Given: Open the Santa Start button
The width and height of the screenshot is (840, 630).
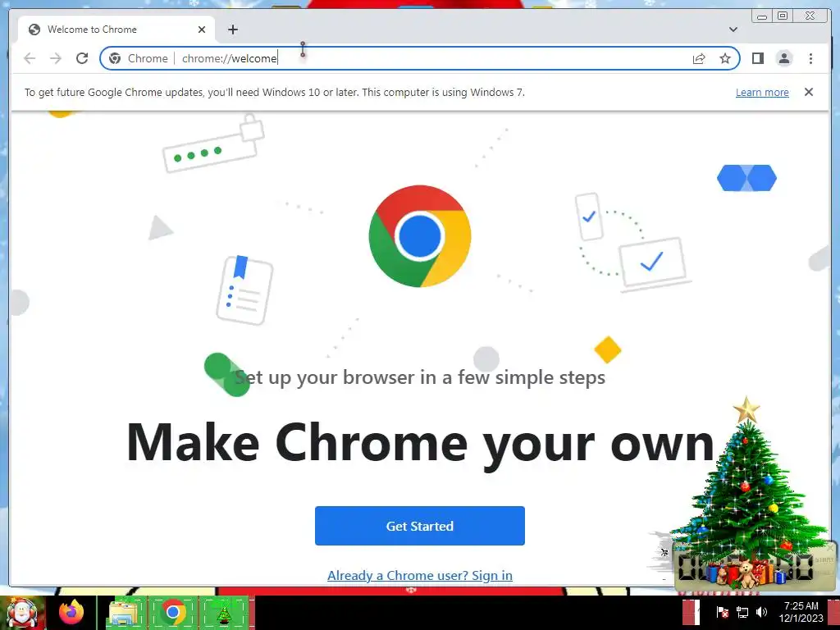Looking at the screenshot, I should (22, 612).
